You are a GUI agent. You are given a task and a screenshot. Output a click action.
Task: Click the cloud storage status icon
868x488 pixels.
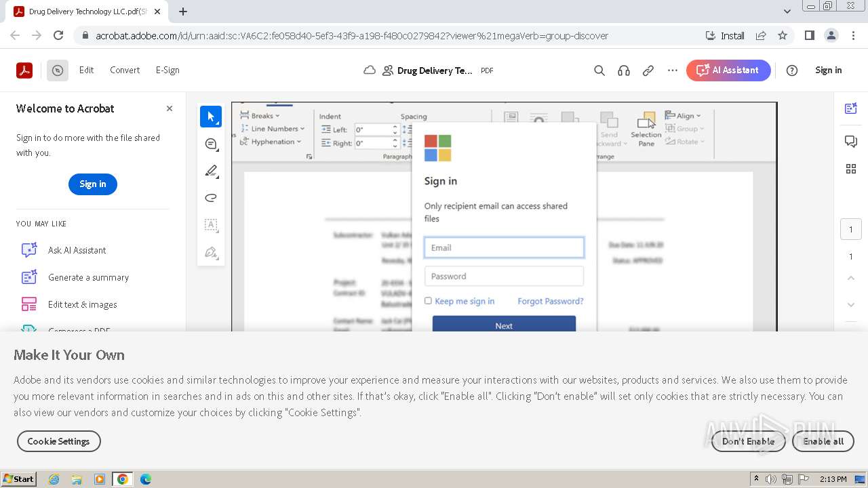coord(370,70)
